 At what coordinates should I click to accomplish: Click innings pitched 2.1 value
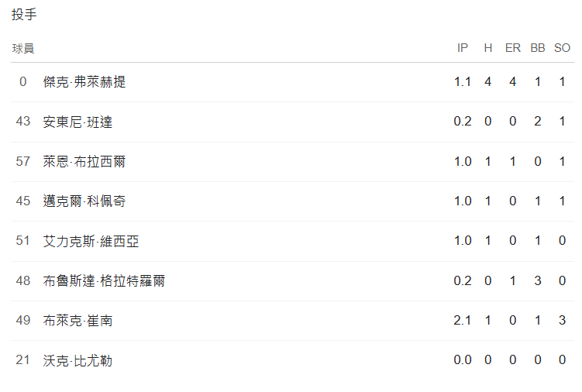[463, 320]
